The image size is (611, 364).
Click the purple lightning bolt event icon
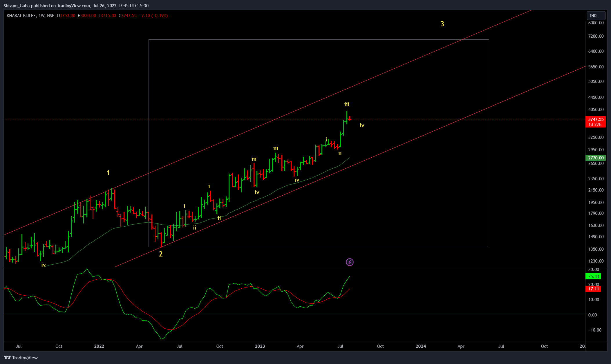click(x=350, y=262)
